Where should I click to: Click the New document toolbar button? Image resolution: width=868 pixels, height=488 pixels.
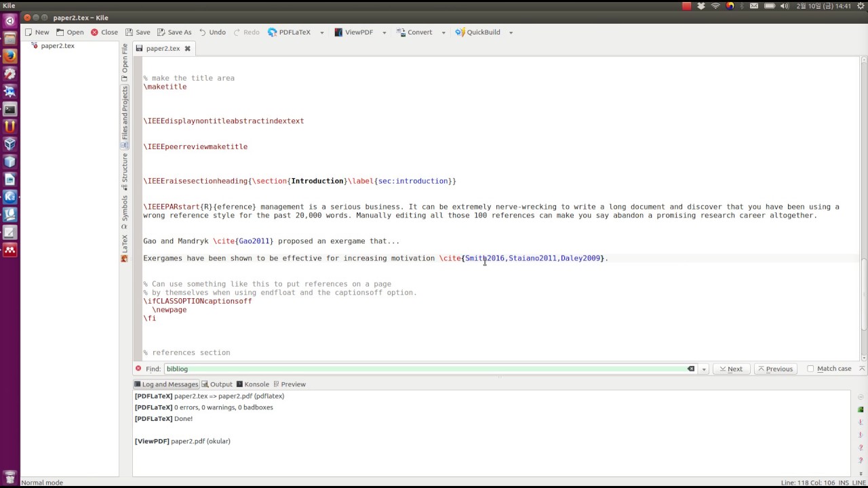[x=37, y=32]
